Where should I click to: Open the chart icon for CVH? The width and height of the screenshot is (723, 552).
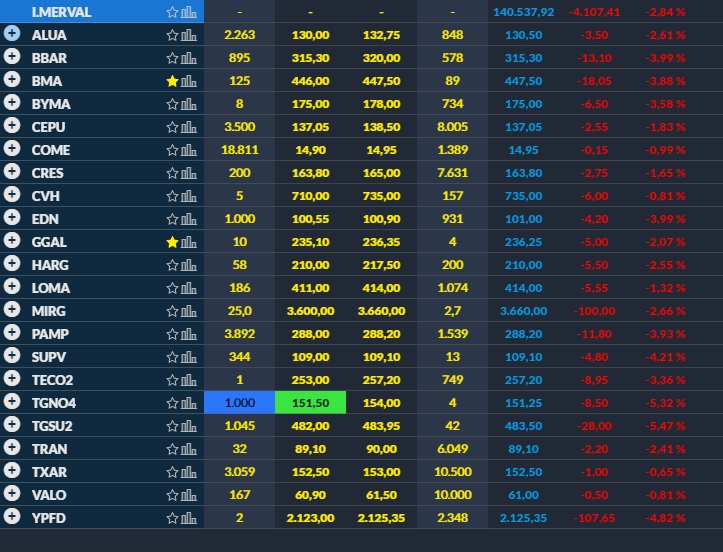click(189, 196)
